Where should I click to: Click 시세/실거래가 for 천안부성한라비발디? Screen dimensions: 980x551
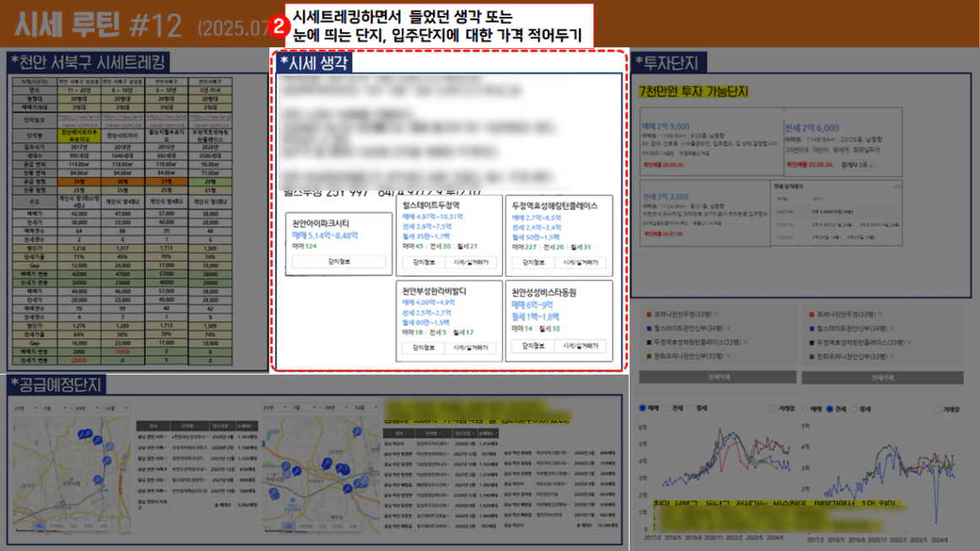(472, 347)
